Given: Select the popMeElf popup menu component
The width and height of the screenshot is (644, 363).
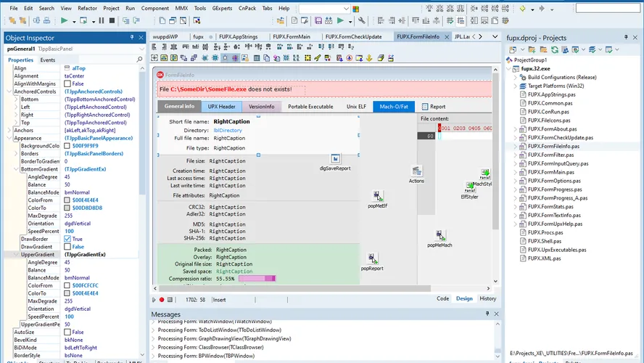Looking at the screenshot, I should click(377, 195).
